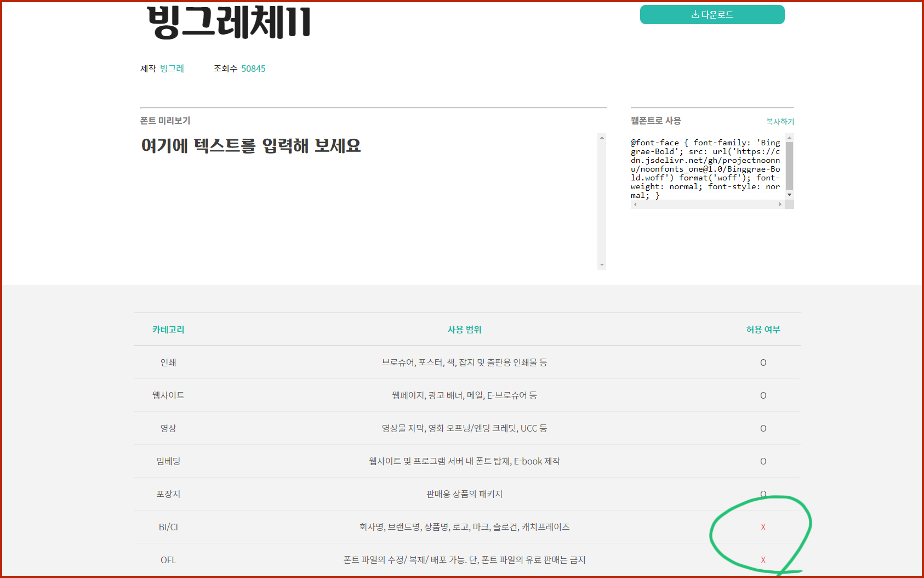This screenshot has height=578, width=924.
Task: Click the 영상물 자막 usage description
Action: point(464,428)
